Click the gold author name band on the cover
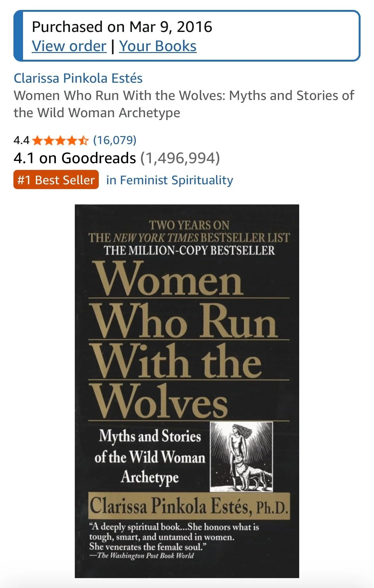The image size is (374, 588). click(x=189, y=506)
